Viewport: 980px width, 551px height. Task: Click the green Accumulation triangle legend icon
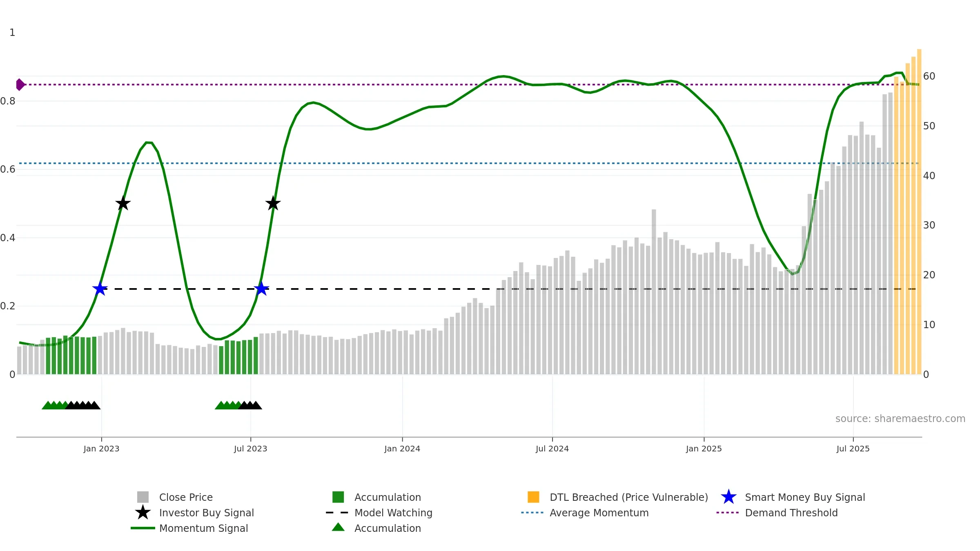[338, 527]
